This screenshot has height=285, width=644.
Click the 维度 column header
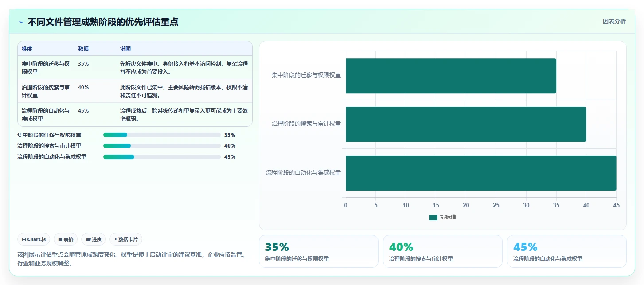(27, 49)
